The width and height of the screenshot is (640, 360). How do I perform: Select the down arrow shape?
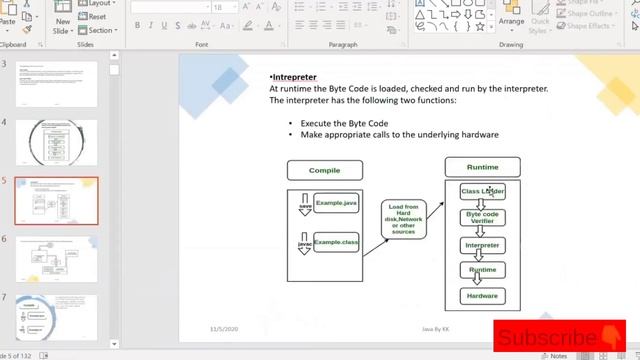point(468,15)
